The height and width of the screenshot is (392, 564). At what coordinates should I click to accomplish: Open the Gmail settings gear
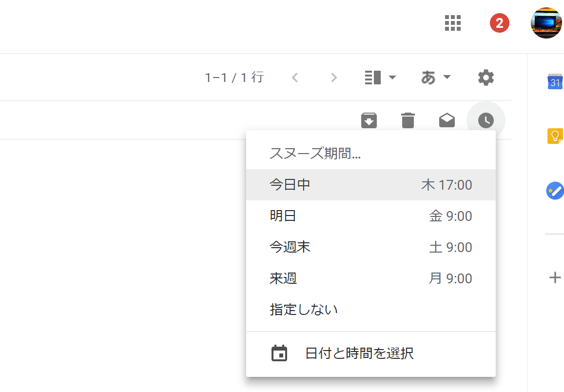pos(486,78)
